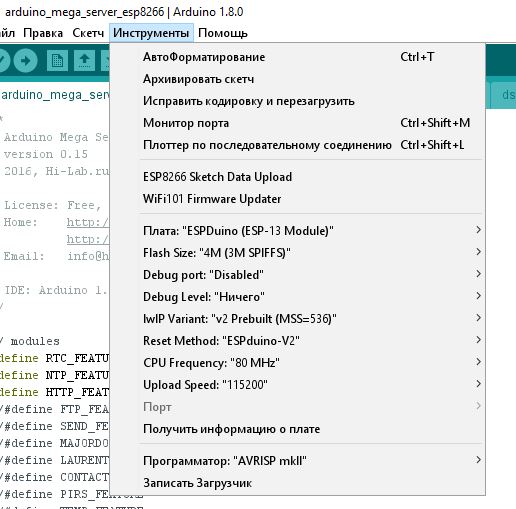Click the Open sketch arrow icon
This screenshot has height=509, width=516.
pos(84,61)
